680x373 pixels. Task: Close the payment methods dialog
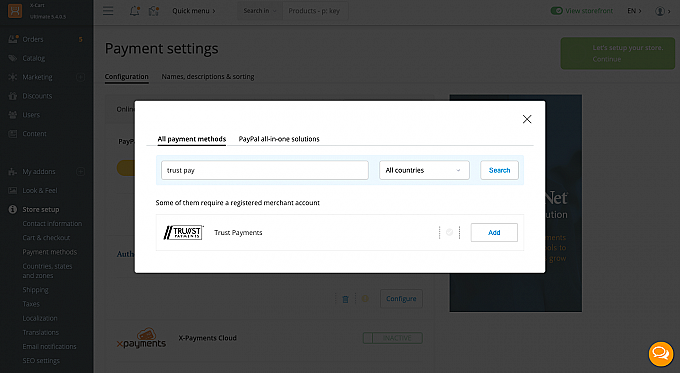coord(527,119)
